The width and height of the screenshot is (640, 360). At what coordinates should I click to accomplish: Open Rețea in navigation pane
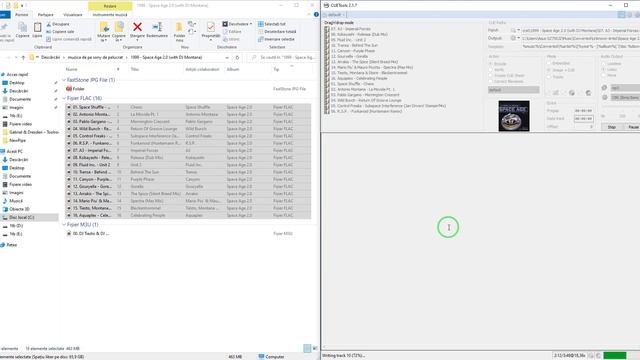[12, 245]
